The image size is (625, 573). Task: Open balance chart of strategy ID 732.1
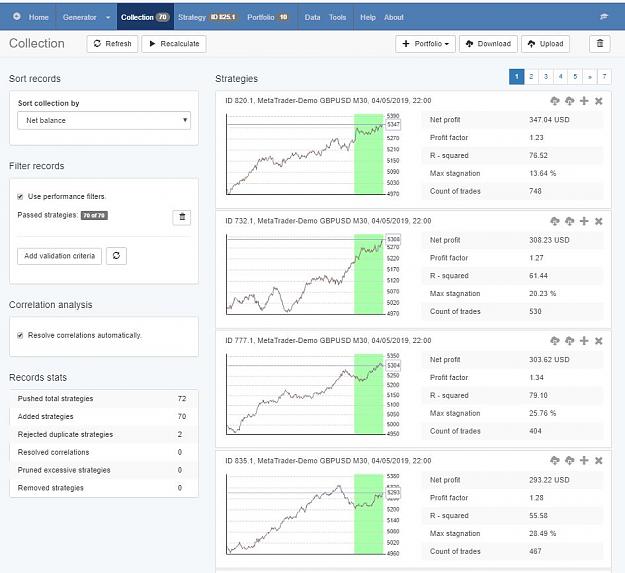coord(313,275)
